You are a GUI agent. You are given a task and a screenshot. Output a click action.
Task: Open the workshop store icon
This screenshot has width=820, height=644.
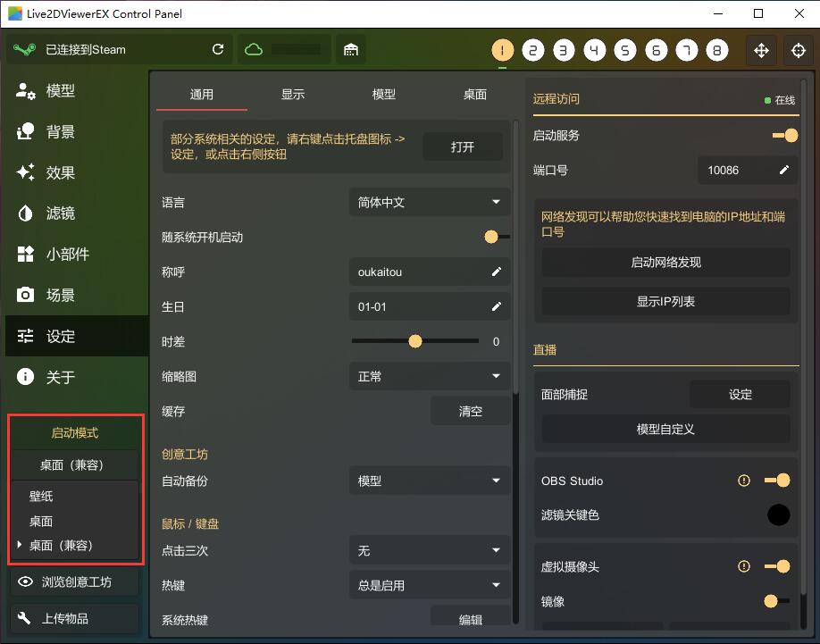[x=351, y=50]
